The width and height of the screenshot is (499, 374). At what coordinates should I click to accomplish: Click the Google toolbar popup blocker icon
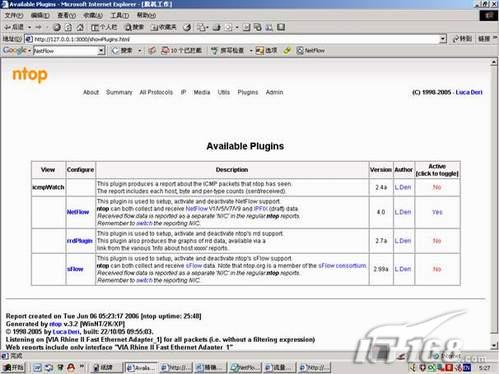[182, 51]
